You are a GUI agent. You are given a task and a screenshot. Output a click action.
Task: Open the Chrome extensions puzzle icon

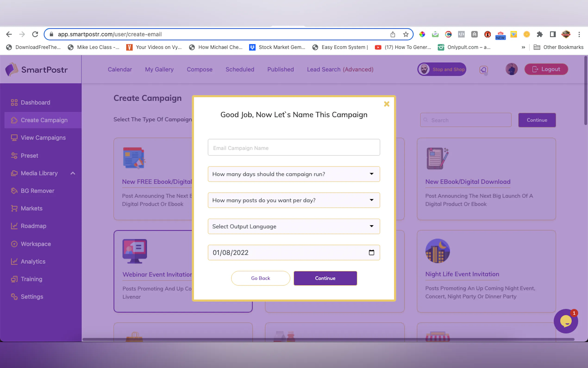click(540, 34)
